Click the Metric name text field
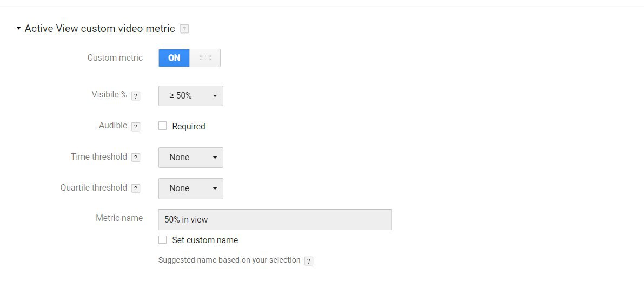This screenshot has height=287, width=644. click(275, 219)
